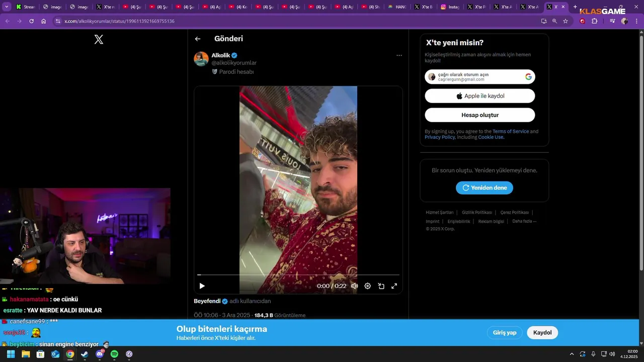
Task: Open the Terms of Service link
Action: 511,131
